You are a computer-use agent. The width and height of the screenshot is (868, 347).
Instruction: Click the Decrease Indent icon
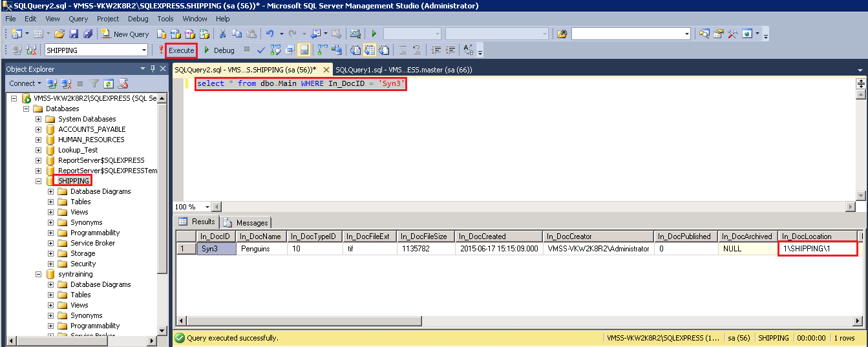click(x=436, y=50)
